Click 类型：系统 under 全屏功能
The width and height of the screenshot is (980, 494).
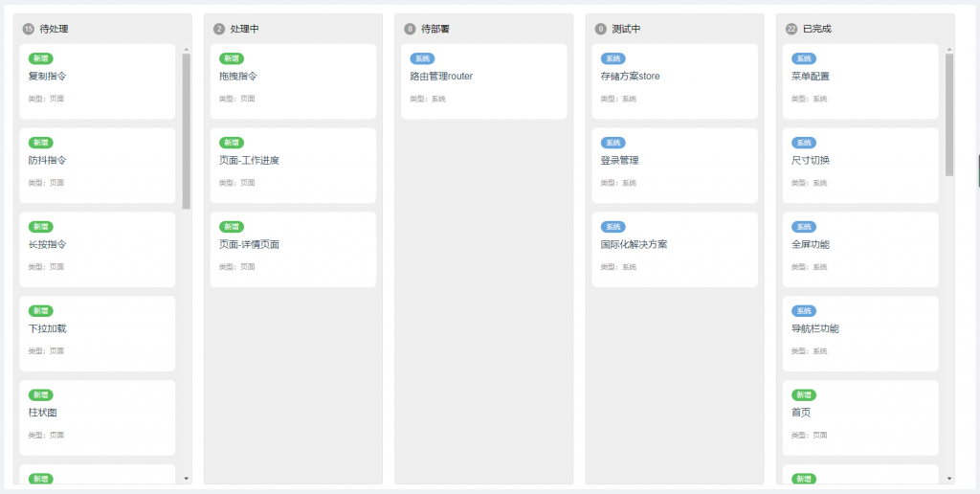(810, 267)
